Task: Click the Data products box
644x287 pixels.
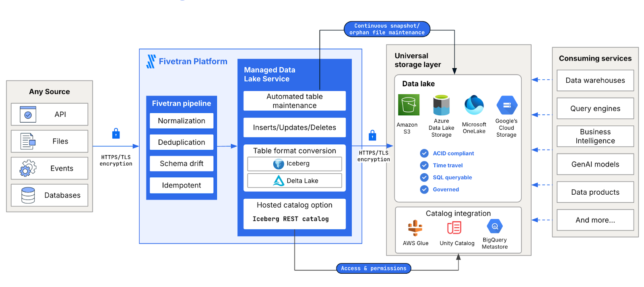Action: pos(595,192)
